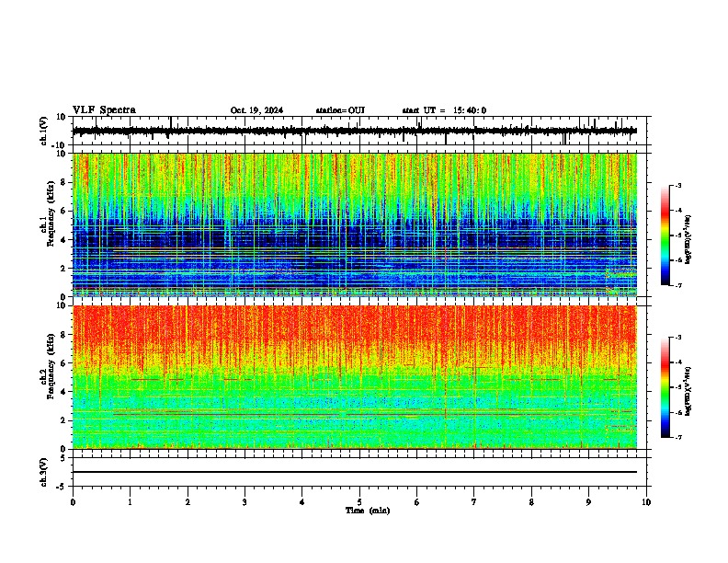Click the "-7" label on ch.2 color bar

pos(678,437)
